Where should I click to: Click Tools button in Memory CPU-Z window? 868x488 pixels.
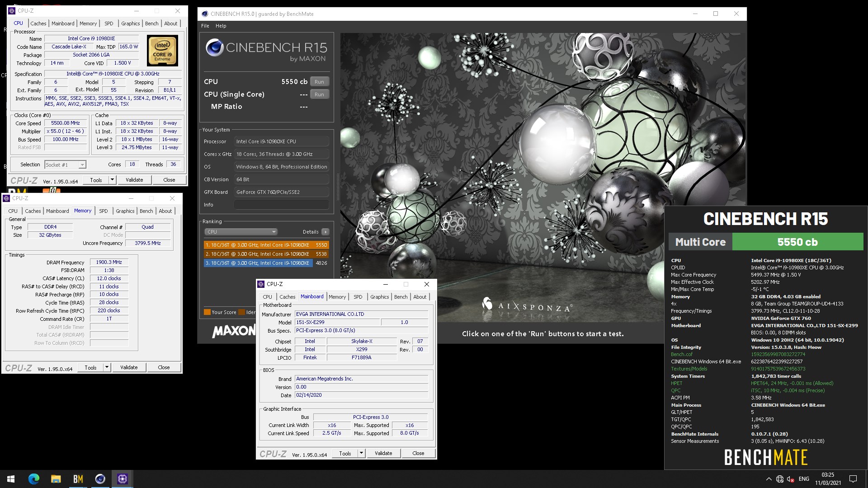90,367
